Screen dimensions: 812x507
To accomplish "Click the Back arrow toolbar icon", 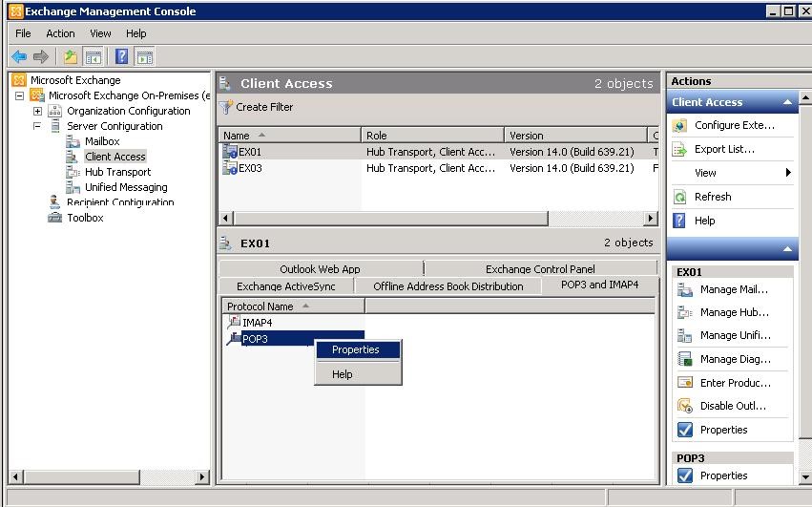I will [19, 56].
